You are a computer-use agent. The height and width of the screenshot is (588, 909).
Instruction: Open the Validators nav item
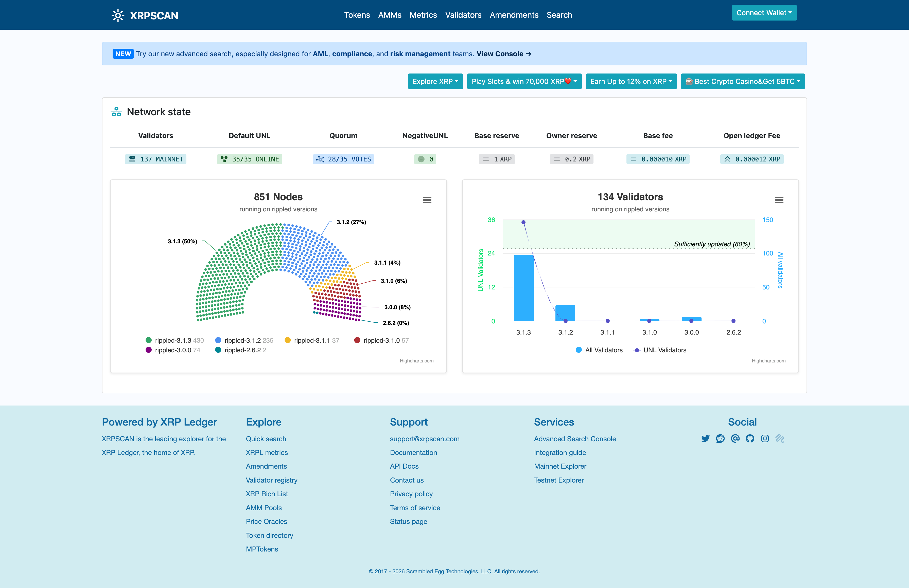click(x=463, y=15)
